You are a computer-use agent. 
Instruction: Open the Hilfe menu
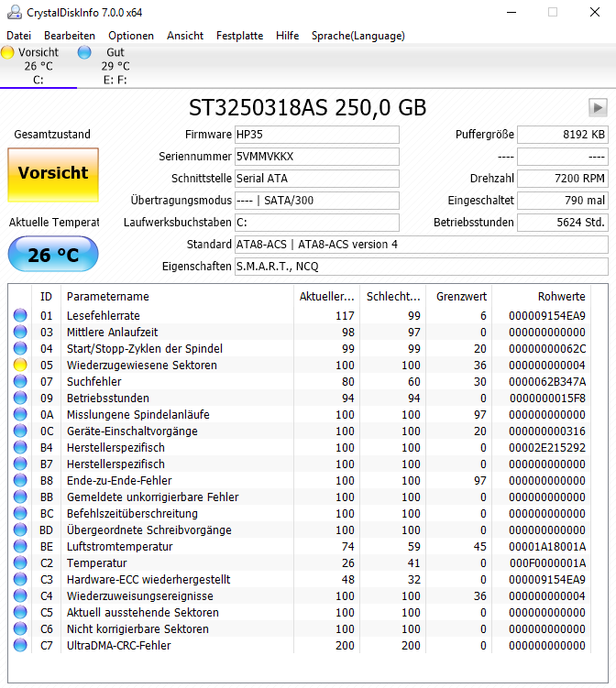coord(287,36)
